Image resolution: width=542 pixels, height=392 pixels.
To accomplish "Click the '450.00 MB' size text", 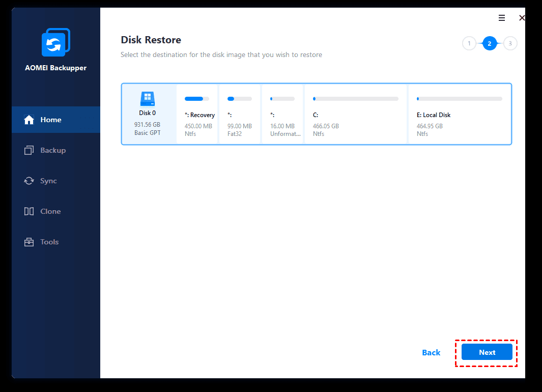I will (x=198, y=126).
